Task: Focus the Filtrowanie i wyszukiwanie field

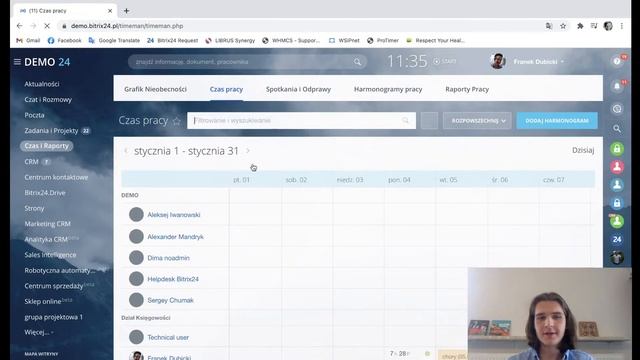Action: 301,121
